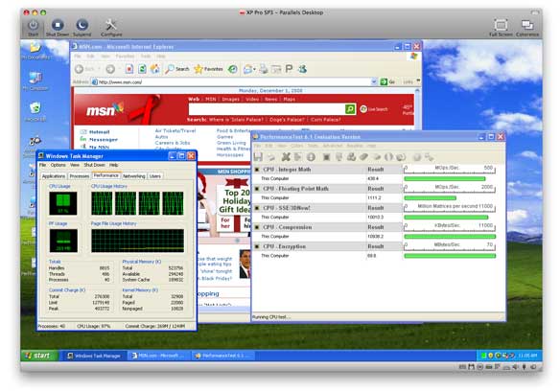Click the Integer Math green result bar
The height and width of the screenshot is (392, 560).
tap(445, 178)
